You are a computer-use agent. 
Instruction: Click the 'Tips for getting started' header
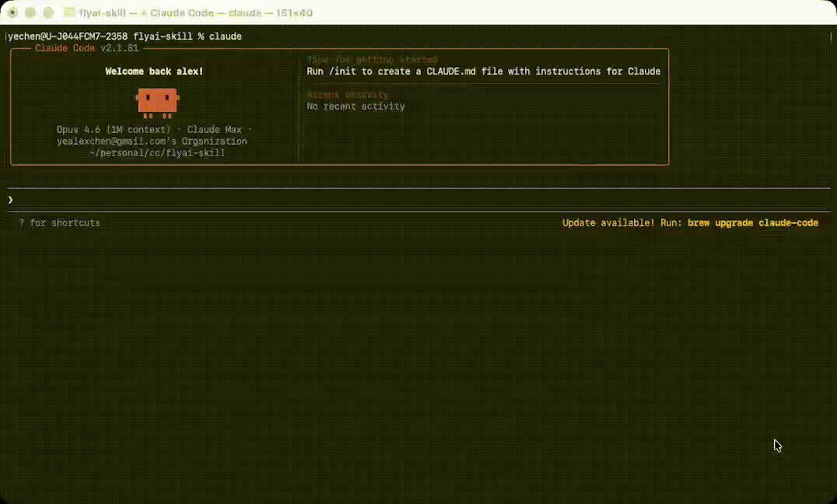(x=372, y=60)
